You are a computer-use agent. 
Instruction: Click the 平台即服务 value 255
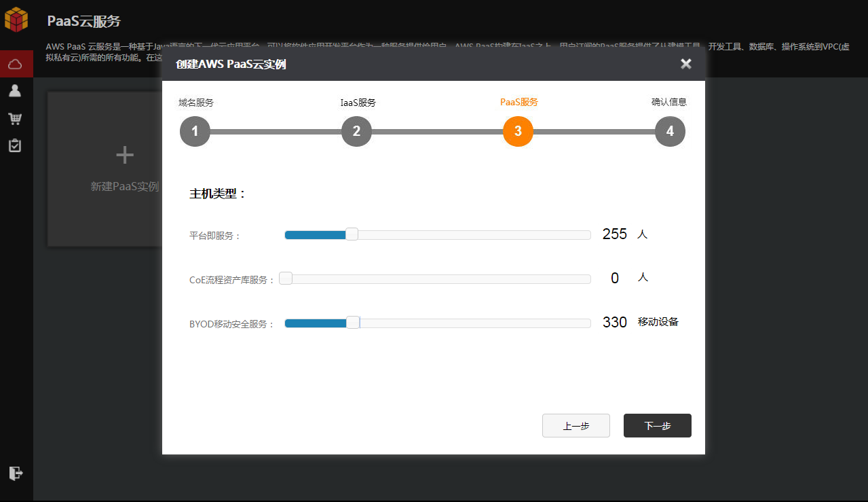pos(615,234)
